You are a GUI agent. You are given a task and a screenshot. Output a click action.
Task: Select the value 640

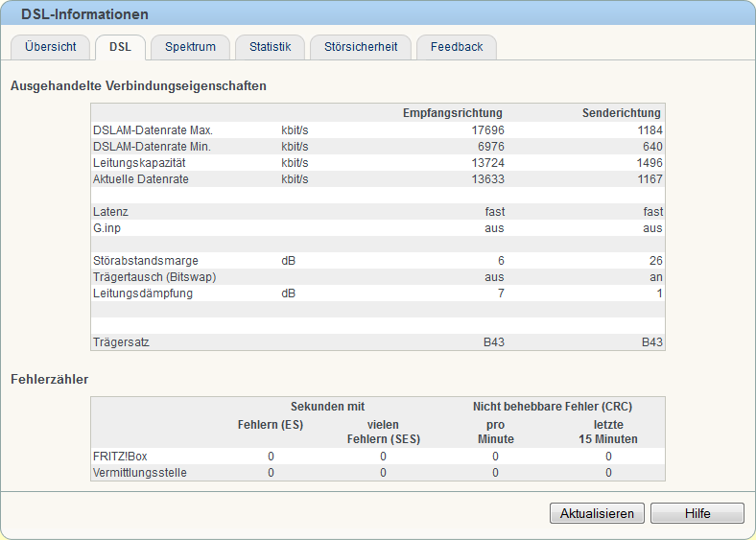click(652, 147)
